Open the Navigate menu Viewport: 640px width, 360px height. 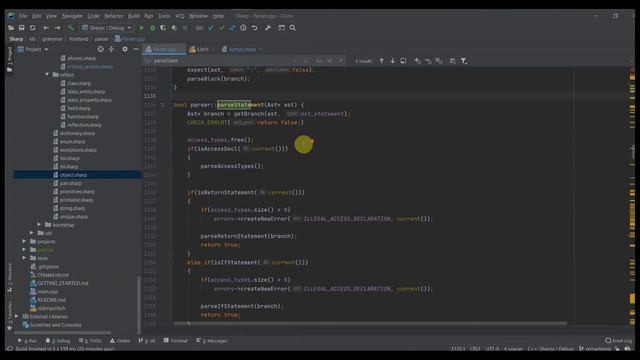pyautogui.click(x=72, y=16)
